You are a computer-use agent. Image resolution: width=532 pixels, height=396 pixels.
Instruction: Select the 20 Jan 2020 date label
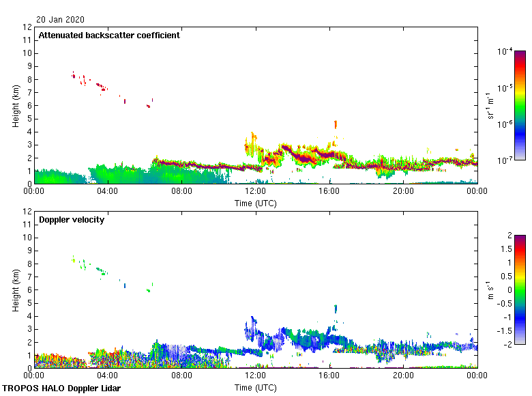pyautogui.click(x=60, y=19)
